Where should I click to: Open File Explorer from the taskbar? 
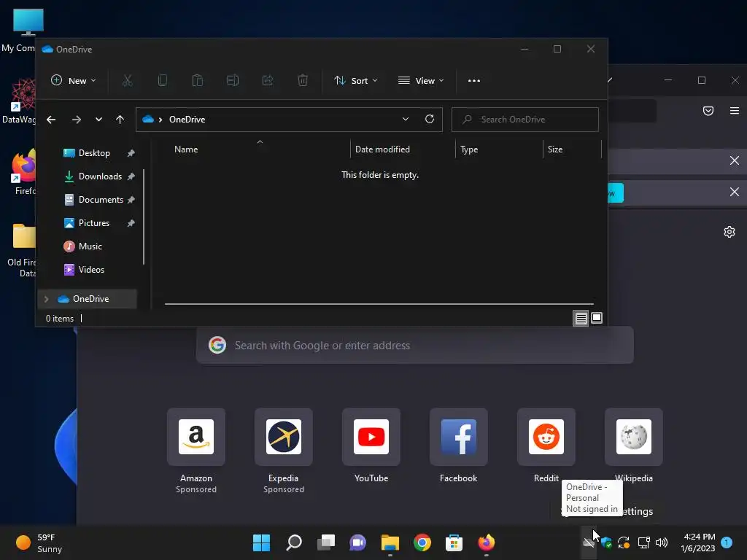click(390, 542)
